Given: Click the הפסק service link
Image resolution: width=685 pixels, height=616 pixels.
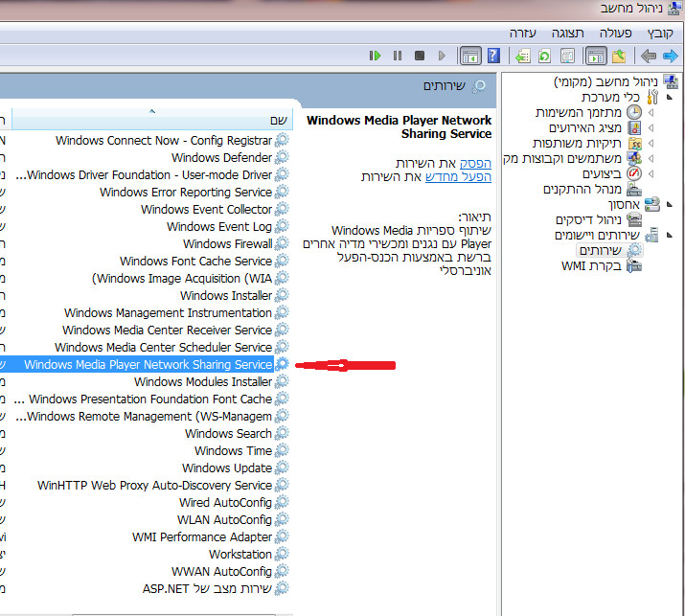Looking at the screenshot, I should 475,163.
